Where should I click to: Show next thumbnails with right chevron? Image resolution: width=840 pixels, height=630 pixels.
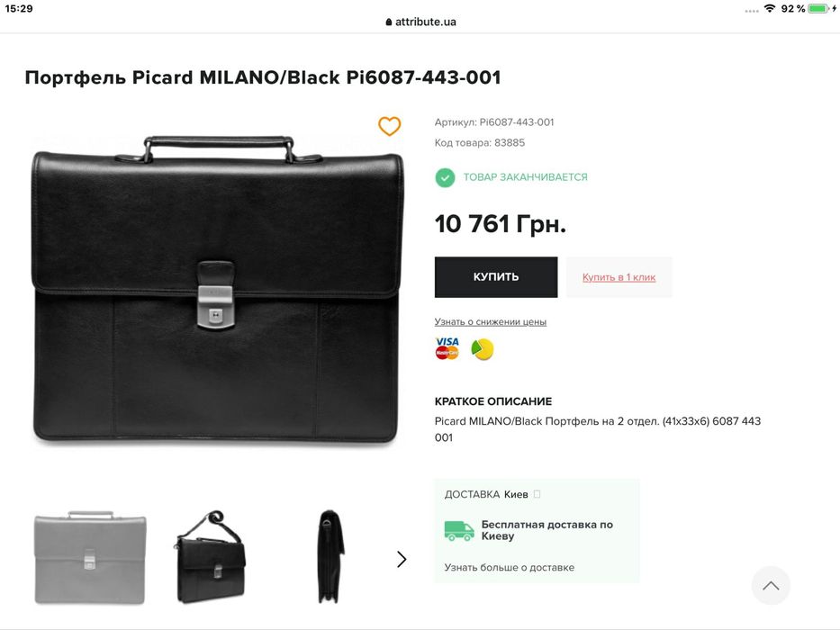[402, 559]
